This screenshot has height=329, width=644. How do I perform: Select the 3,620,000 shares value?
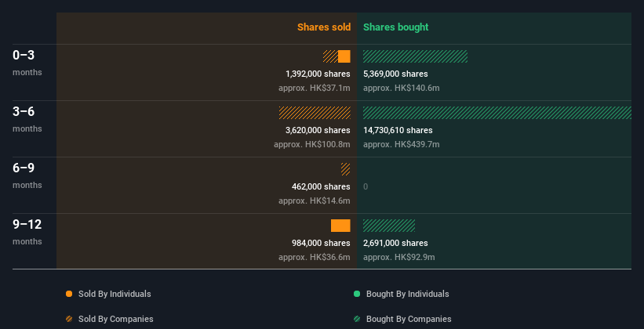click(x=318, y=131)
